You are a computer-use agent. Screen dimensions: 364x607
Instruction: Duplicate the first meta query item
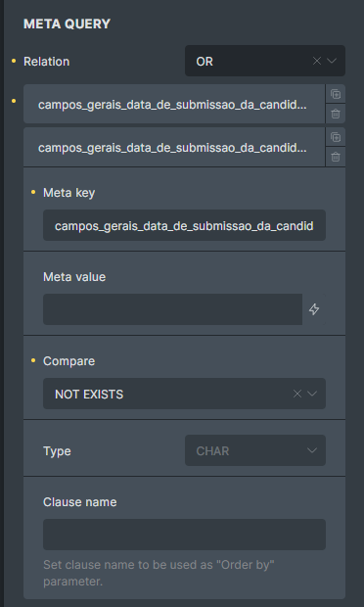(336, 94)
